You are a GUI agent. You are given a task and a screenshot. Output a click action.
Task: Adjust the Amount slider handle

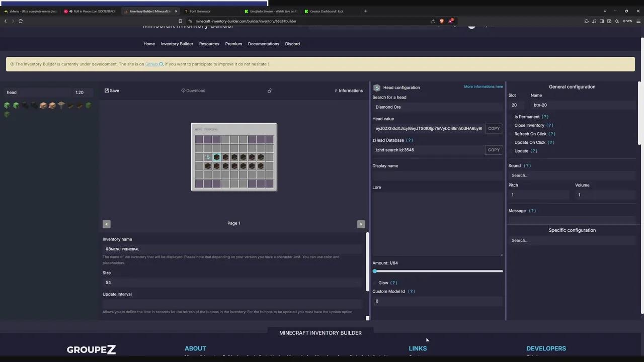click(x=375, y=271)
